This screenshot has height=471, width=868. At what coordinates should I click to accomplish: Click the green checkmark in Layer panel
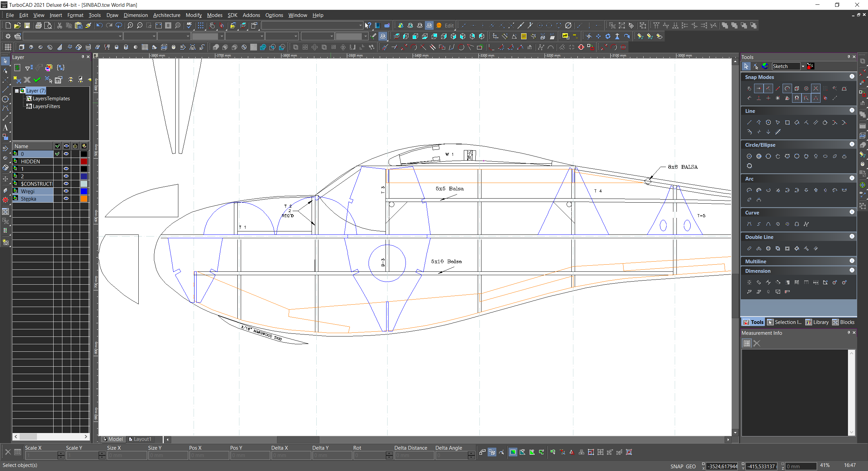[37, 80]
